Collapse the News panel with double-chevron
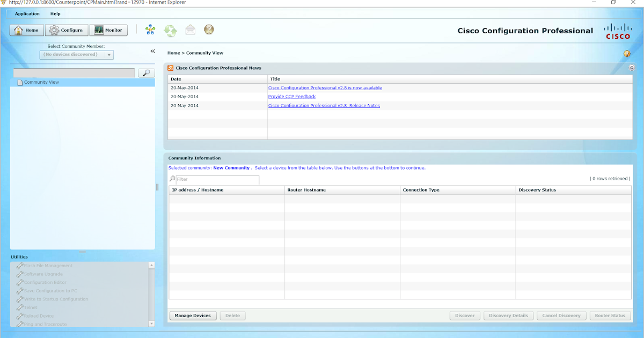The width and height of the screenshot is (644, 338). click(x=632, y=68)
